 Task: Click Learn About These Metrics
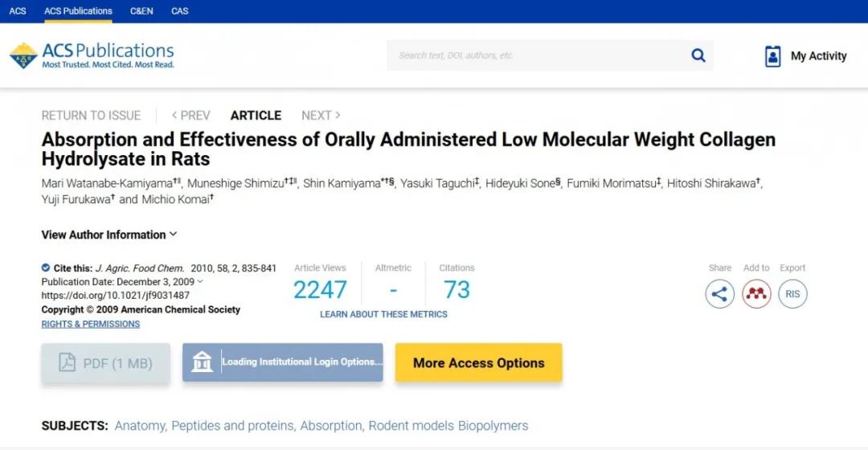[383, 314]
